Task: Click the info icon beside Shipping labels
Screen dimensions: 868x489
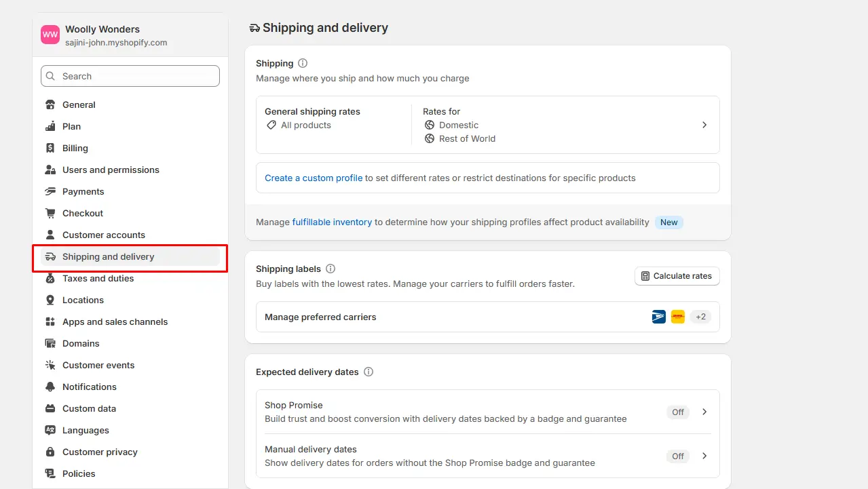Action: (331, 269)
